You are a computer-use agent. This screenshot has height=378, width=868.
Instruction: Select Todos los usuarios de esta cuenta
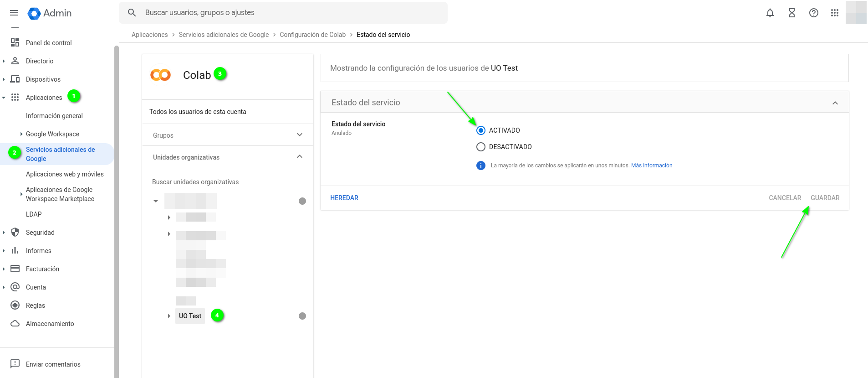coord(198,112)
